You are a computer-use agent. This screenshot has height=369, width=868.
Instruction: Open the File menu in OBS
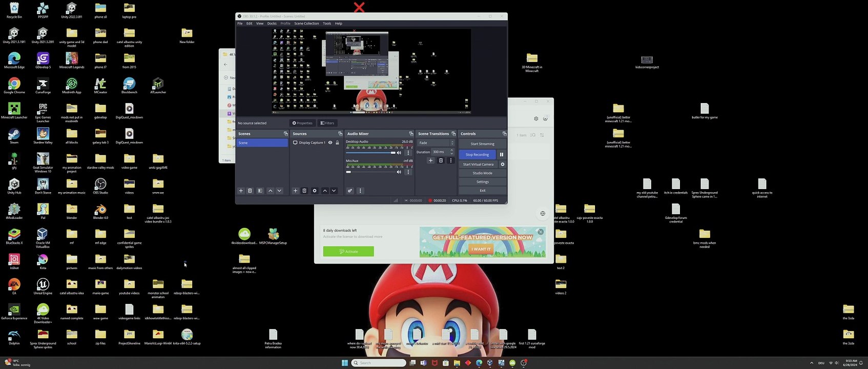point(240,24)
